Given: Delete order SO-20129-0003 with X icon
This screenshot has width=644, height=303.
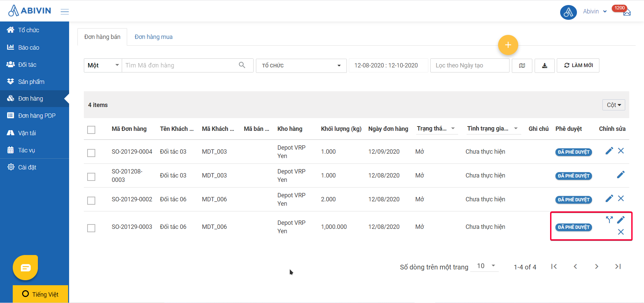Looking at the screenshot, I should pyautogui.click(x=621, y=232).
